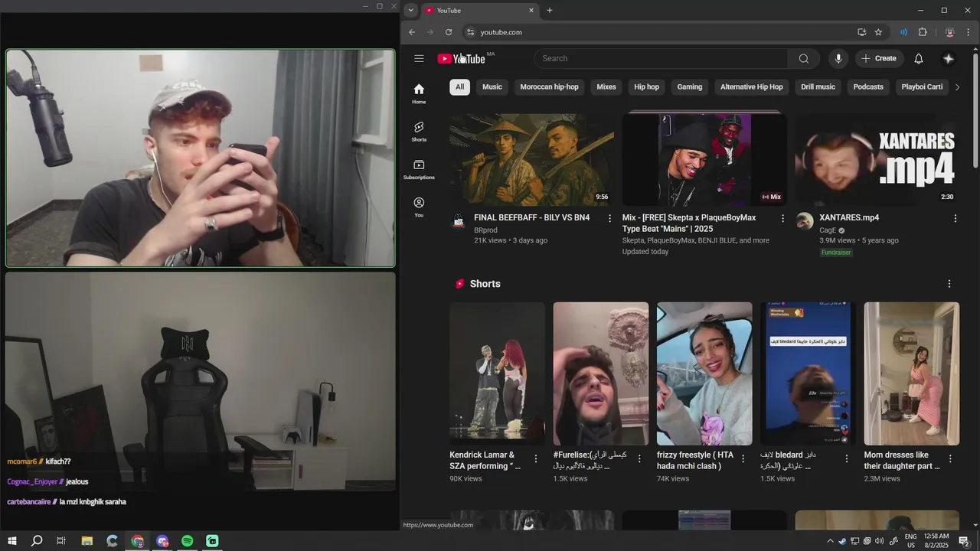This screenshot has width=980, height=551.
Task: Click the Create button
Action: [879, 58]
